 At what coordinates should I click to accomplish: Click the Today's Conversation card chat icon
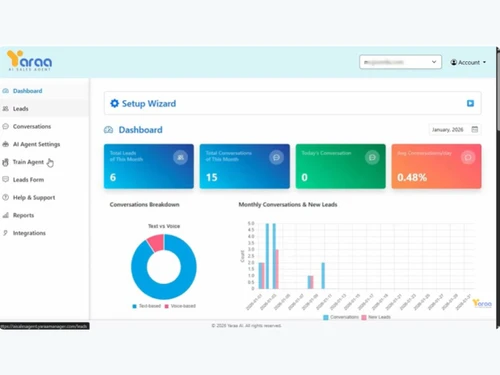[372, 157]
